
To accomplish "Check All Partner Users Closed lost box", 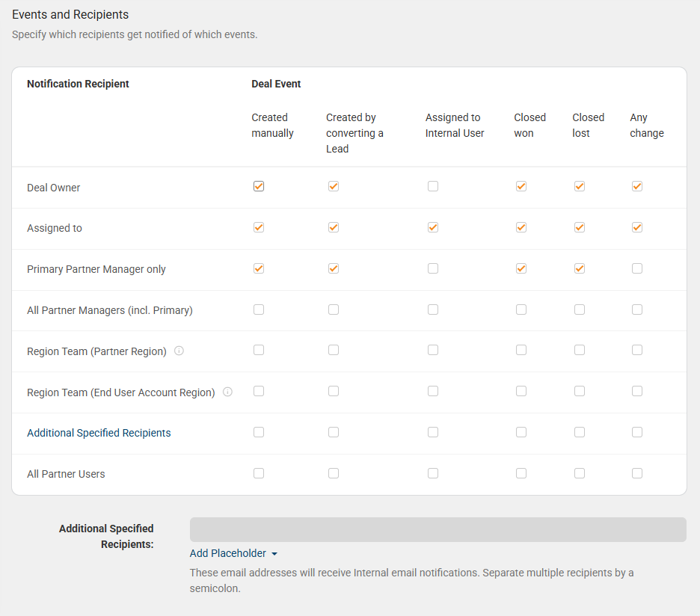I will coord(580,473).
